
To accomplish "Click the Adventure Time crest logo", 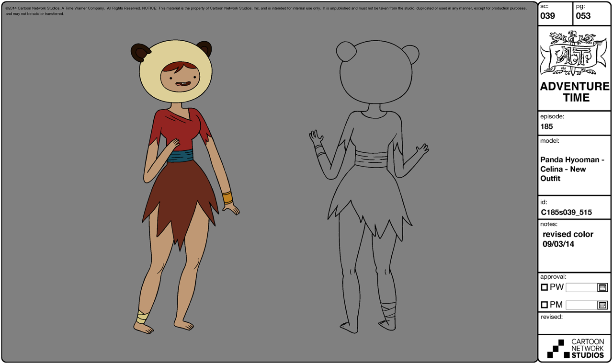I will click(x=574, y=53).
